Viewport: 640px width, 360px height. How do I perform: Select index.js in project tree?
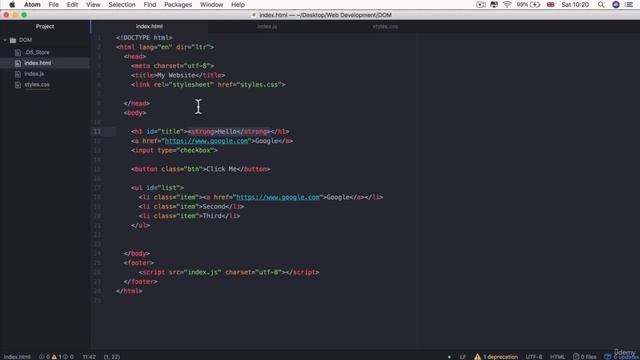(x=34, y=74)
